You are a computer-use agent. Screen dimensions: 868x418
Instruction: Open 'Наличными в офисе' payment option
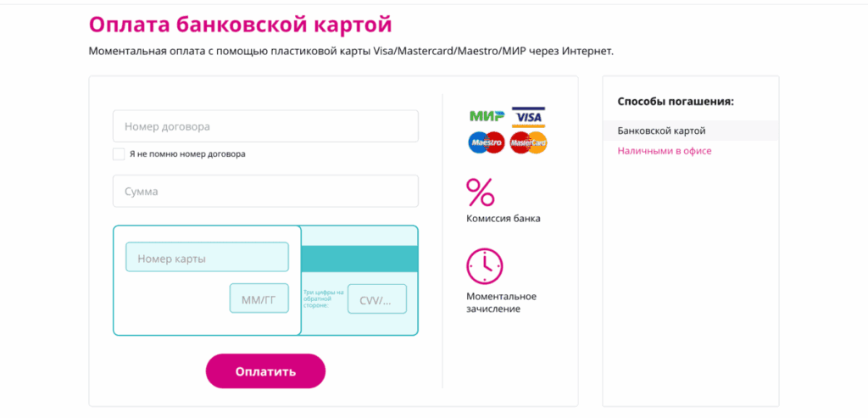(x=665, y=151)
